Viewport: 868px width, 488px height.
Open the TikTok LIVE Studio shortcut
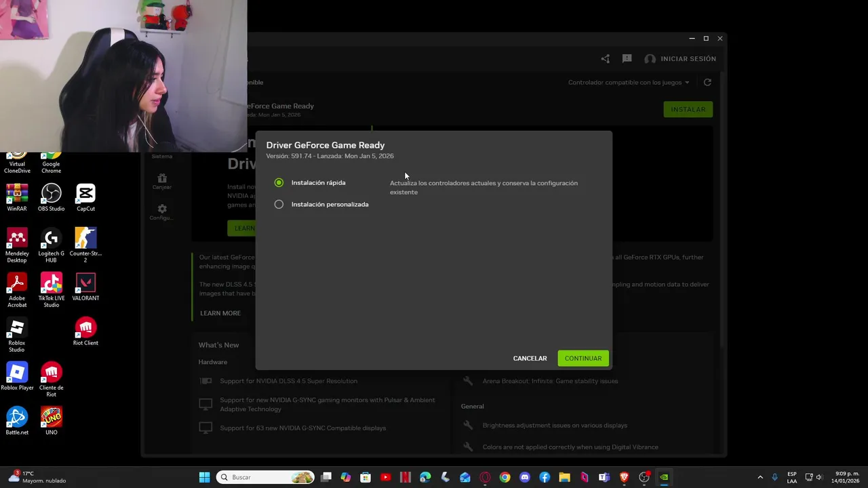51,291
